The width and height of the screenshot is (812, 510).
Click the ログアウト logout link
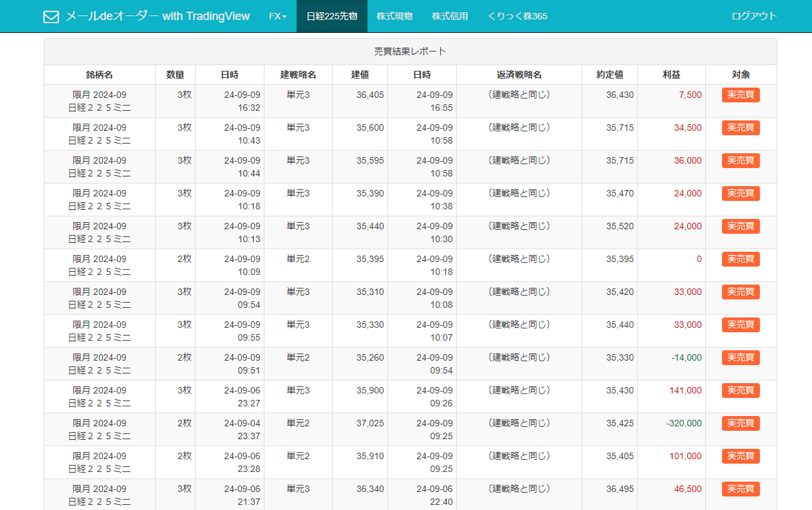click(x=754, y=16)
